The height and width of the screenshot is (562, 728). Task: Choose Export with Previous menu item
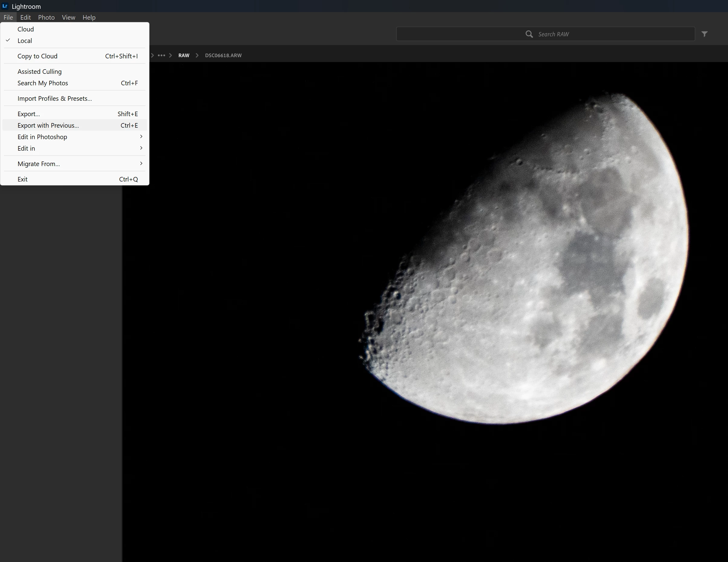48,125
